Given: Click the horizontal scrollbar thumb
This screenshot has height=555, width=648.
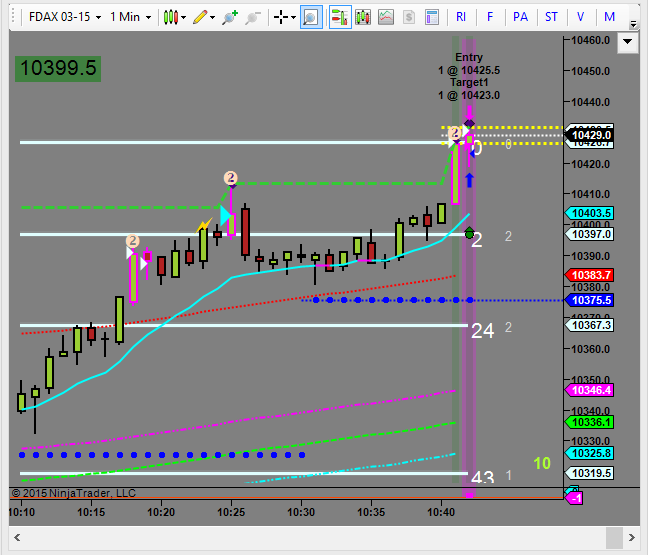Looking at the screenshot, I should point(615,538).
